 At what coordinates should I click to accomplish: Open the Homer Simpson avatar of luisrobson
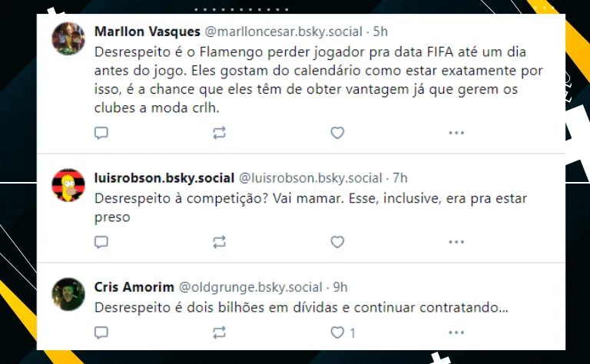[x=68, y=185]
